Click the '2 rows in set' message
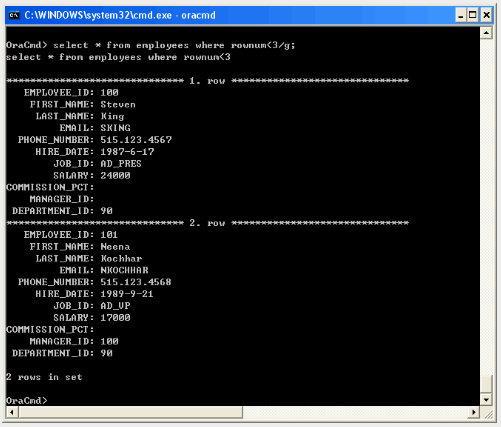Image resolution: width=501 pixels, height=427 pixels. pos(44,377)
